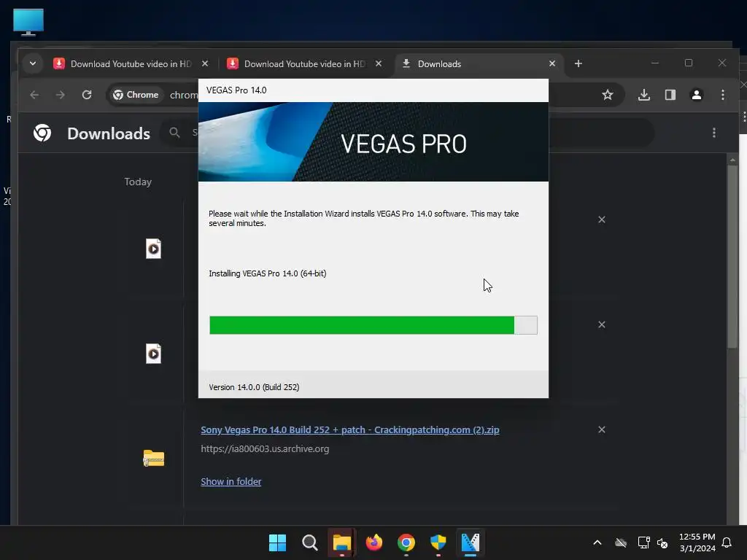Click the VEGAS PRO banner image

click(373, 142)
